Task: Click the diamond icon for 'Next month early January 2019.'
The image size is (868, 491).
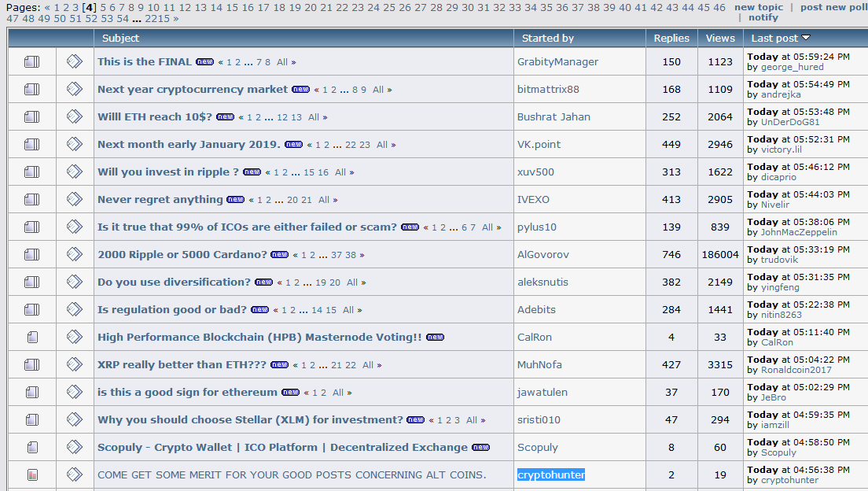Action: coord(75,144)
